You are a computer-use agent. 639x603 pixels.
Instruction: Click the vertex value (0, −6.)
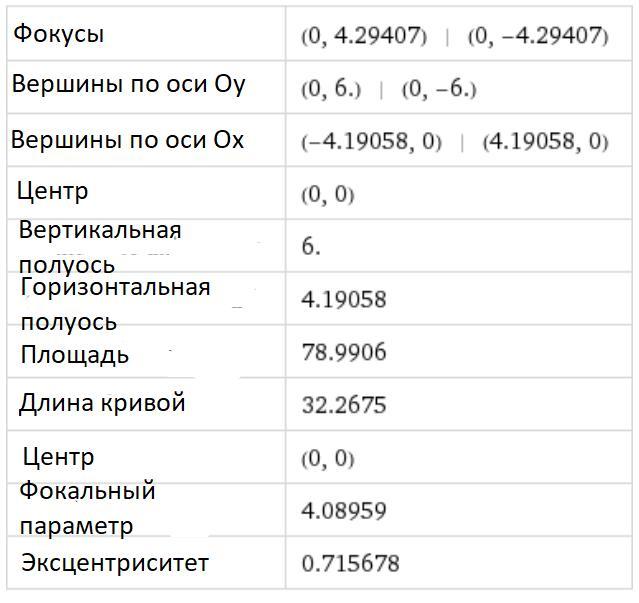439,89
